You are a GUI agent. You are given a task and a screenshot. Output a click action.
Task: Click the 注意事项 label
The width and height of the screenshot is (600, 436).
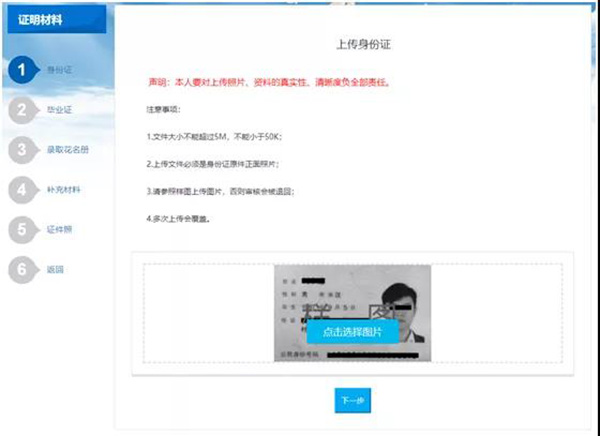163,110
